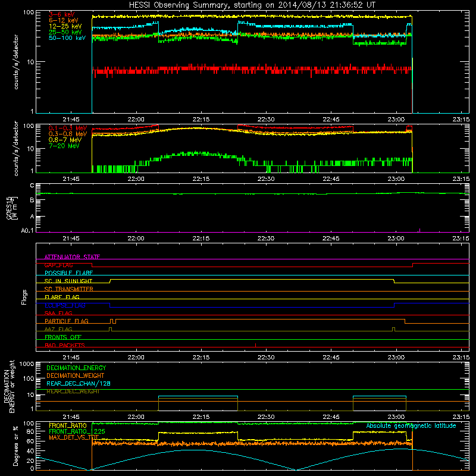Select the ATTENUATOR_STATE flag label
Viewport: 476px width, 476px height.
coord(72,257)
